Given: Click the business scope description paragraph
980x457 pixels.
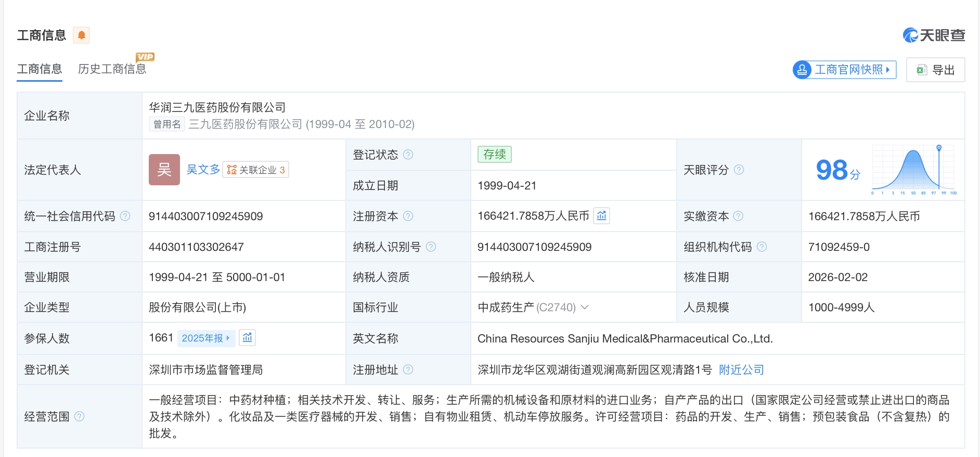Looking at the screenshot, I should (549, 416).
